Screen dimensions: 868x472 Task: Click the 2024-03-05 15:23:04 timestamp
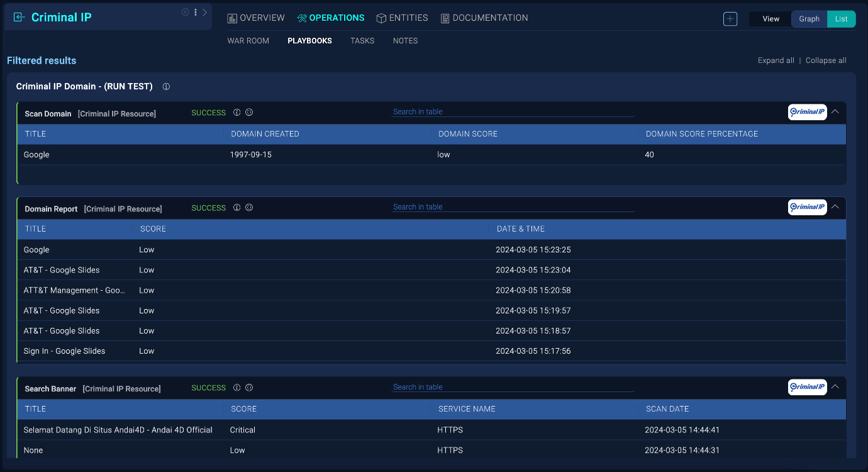click(533, 270)
